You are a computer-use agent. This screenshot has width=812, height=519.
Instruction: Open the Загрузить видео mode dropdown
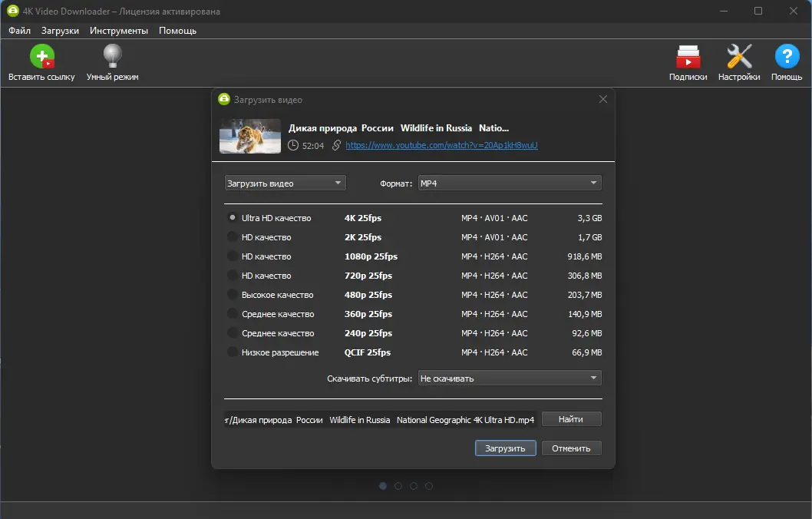(x=285, y=183)
